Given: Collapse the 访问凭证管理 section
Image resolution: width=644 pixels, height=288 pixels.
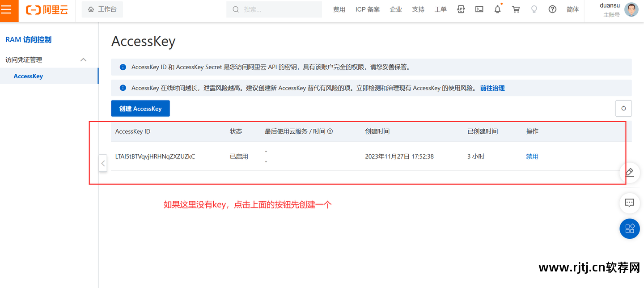Looking at the screenshot, I should pos(83,60).
